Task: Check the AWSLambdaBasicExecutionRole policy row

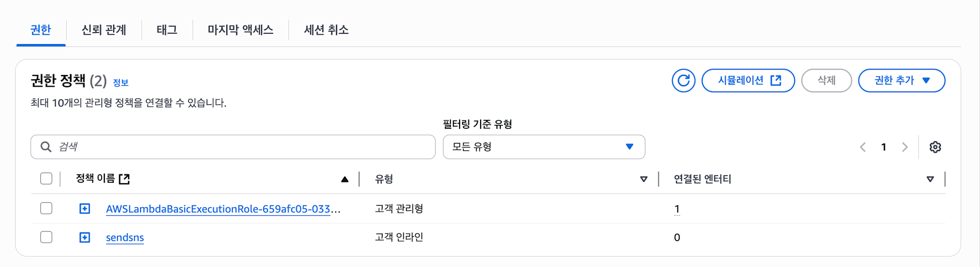Action: pos(46,208)
